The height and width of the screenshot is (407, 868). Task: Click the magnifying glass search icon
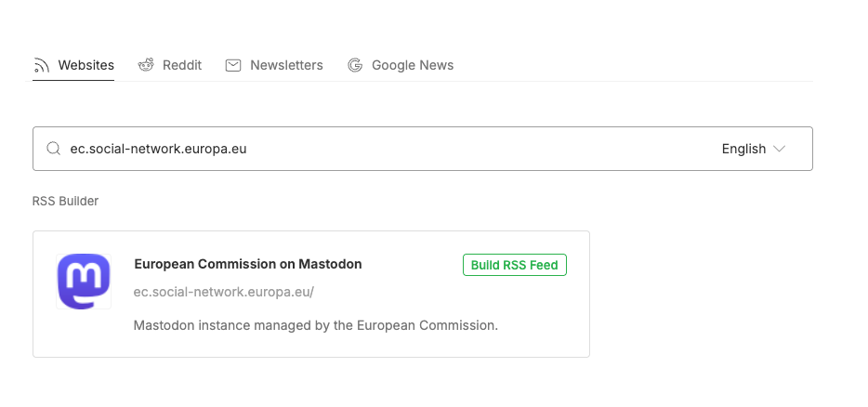(x=54, y=149)
